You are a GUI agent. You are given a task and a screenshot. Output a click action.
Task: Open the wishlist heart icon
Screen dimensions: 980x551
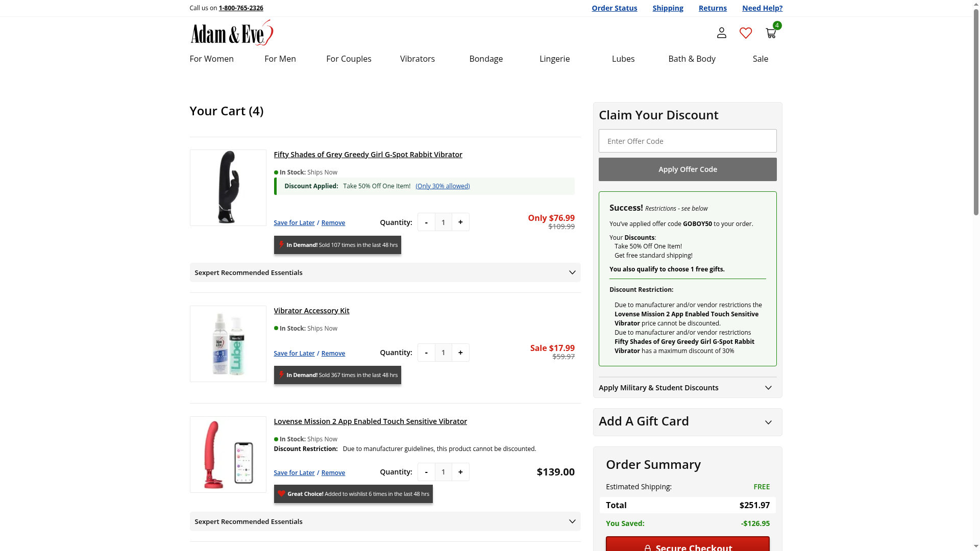coord(746,33)
